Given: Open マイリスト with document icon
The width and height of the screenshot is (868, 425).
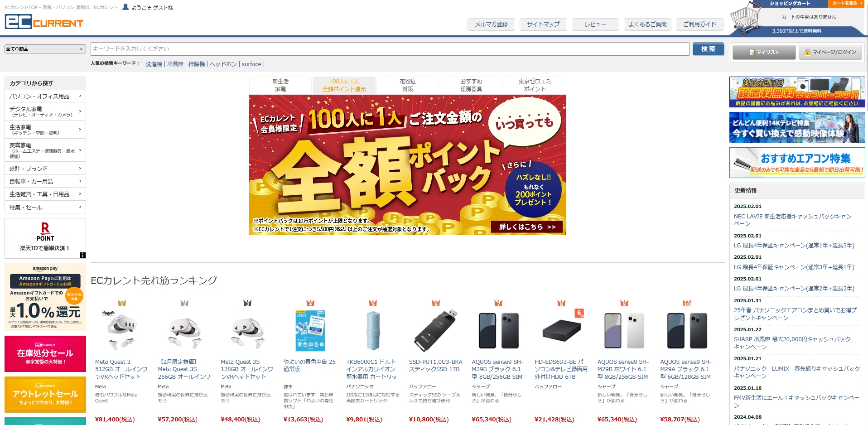Looking at the screenshot, I should [764, 52].
